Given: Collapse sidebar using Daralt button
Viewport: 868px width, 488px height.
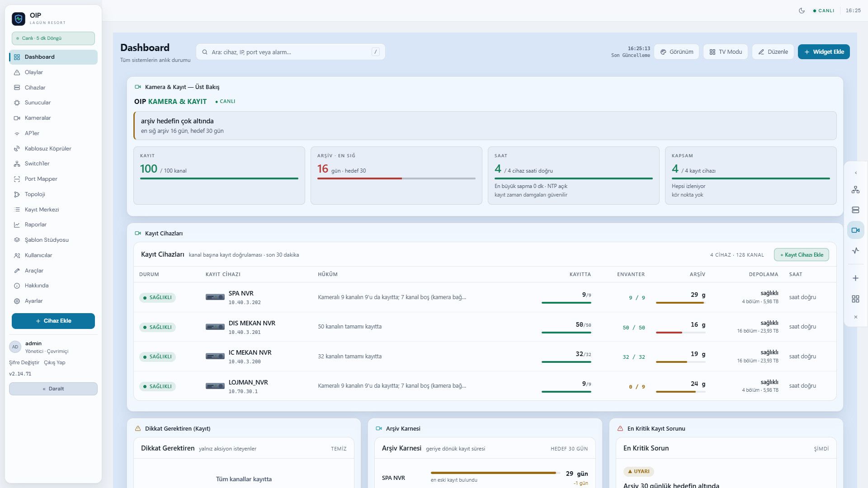Looking at the screenshot, I should [53, 389].
